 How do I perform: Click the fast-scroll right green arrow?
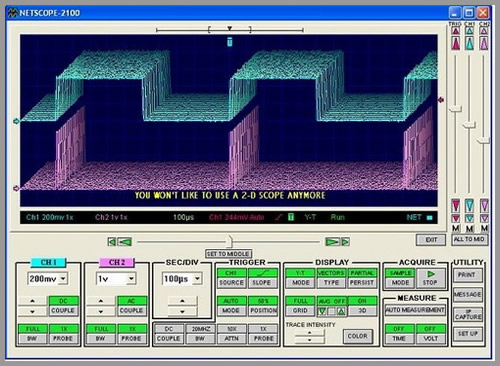[x=332, y=242]
